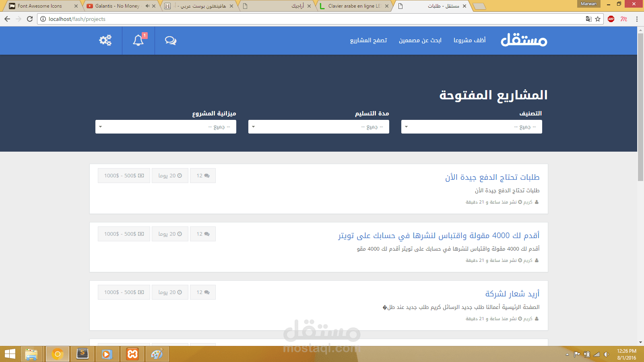Open the settings gears icon in site header
Viewport: 644px width, 362px height.
click(105, 40)
